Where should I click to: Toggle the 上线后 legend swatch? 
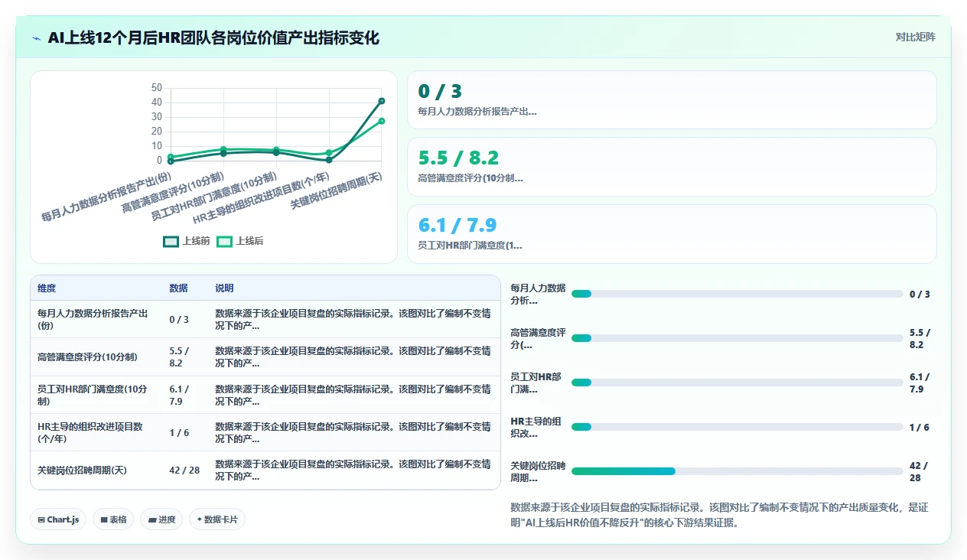pos(224,241)
